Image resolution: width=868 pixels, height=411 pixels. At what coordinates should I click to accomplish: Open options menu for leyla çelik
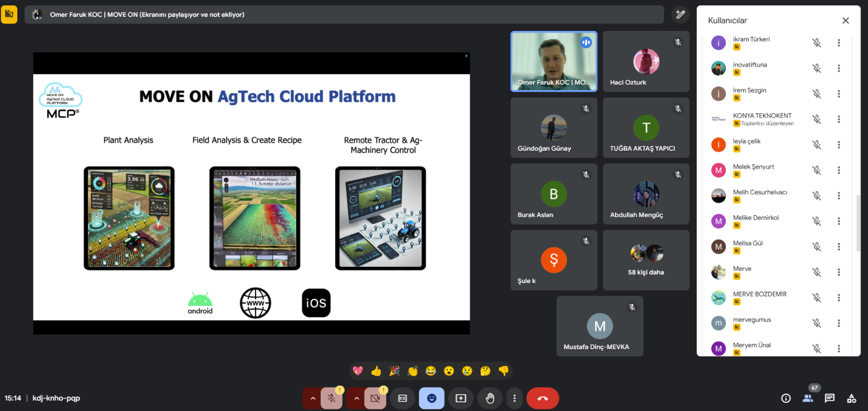(839, 145)
